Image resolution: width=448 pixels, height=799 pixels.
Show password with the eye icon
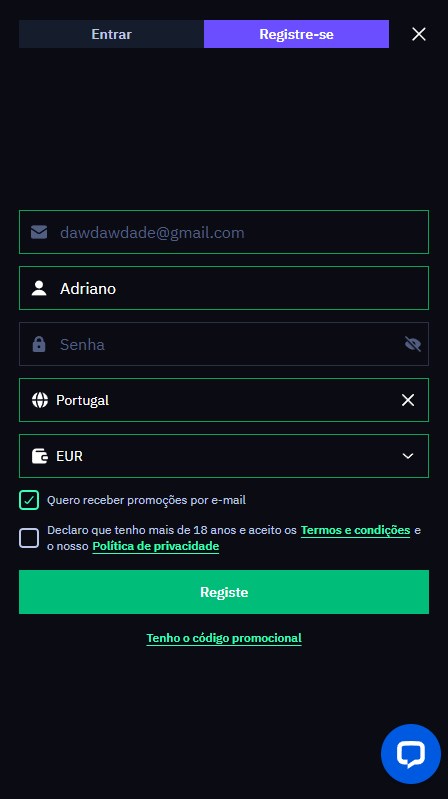[x=412, y=344]
